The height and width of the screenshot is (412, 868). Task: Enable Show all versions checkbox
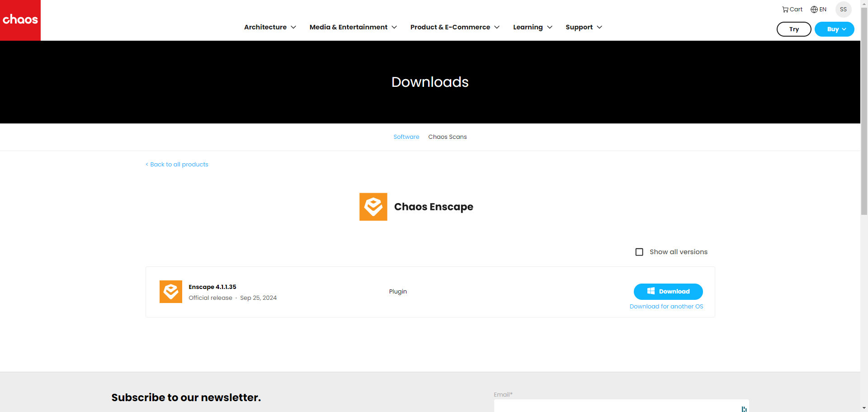tap(639, 252)
